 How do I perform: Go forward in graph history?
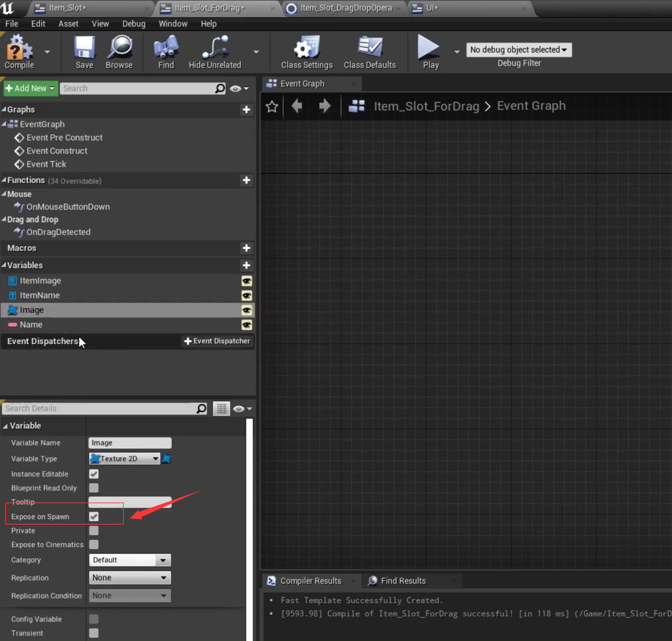(x=325, y=105)
